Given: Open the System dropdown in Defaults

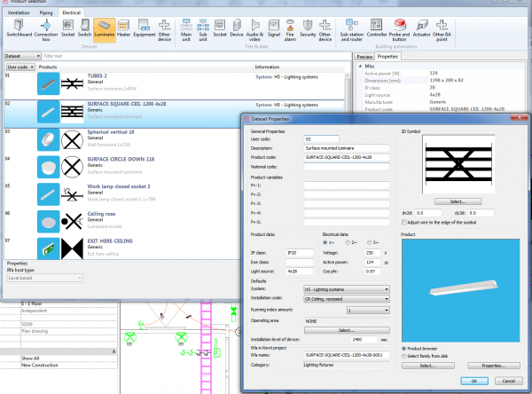Looking at the screenshot, I should click(x=387, y=288).
